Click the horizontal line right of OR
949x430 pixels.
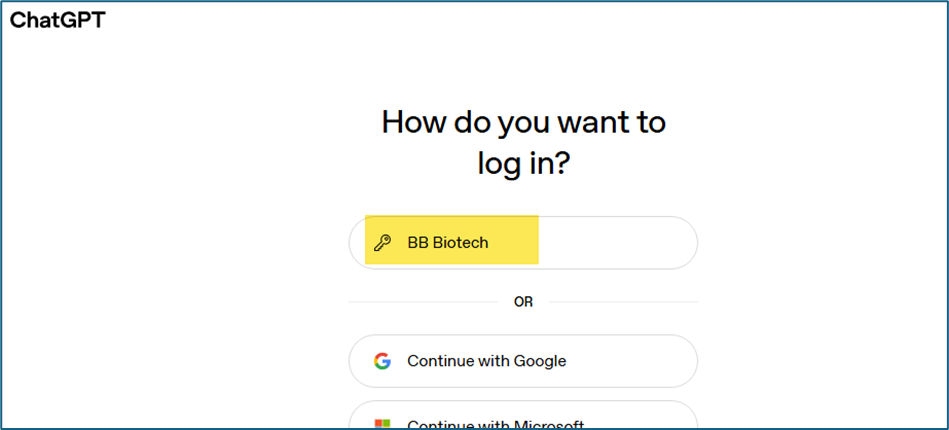(x=622, y=301)
